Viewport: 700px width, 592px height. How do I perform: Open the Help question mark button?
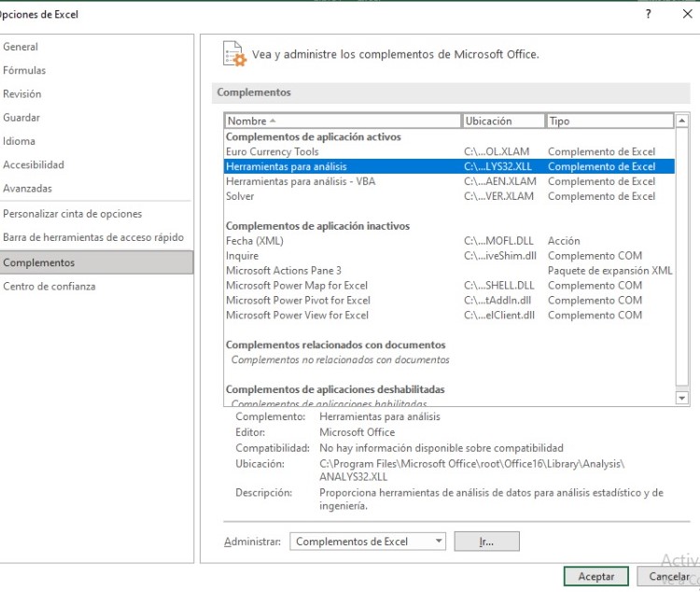click(x=649, y=14)
